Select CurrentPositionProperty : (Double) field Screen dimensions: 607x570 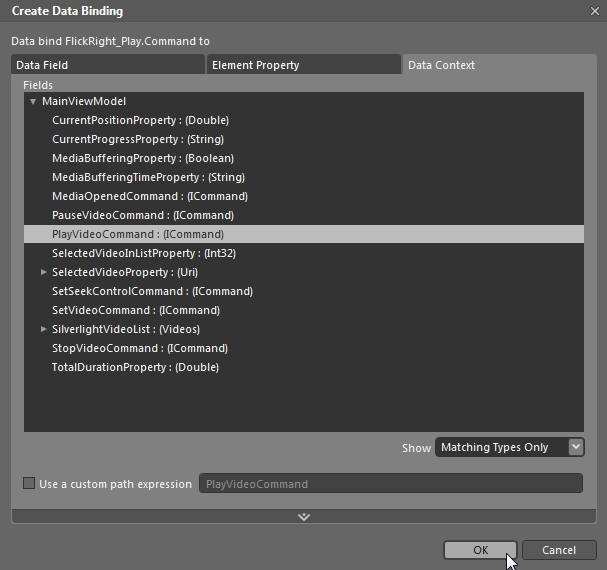141,120
